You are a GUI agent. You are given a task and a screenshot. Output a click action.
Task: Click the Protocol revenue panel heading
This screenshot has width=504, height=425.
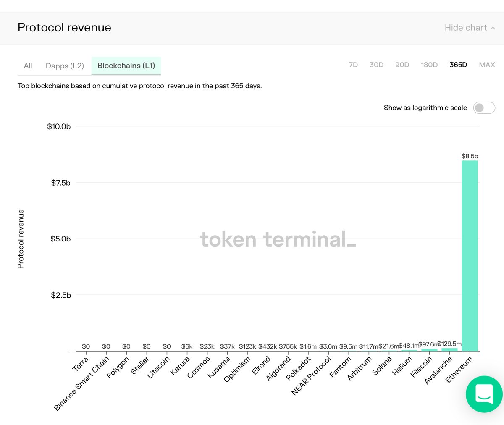64,28
